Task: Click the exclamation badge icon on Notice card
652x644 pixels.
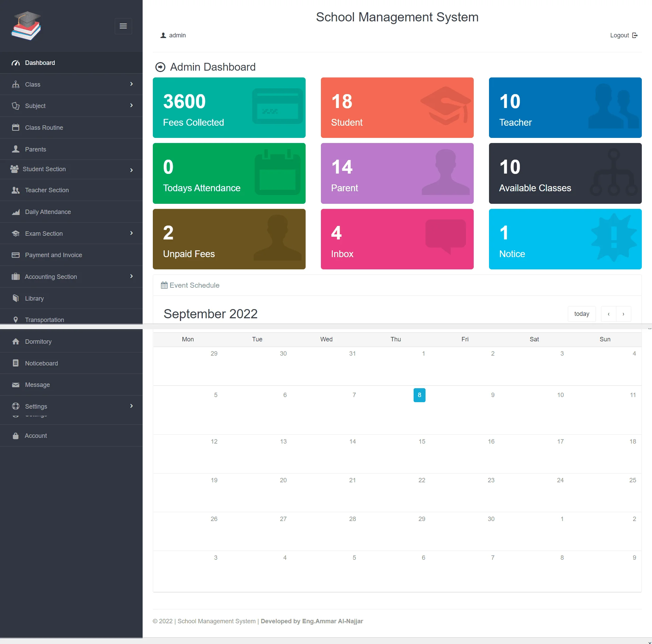Action: pos(613,237)
